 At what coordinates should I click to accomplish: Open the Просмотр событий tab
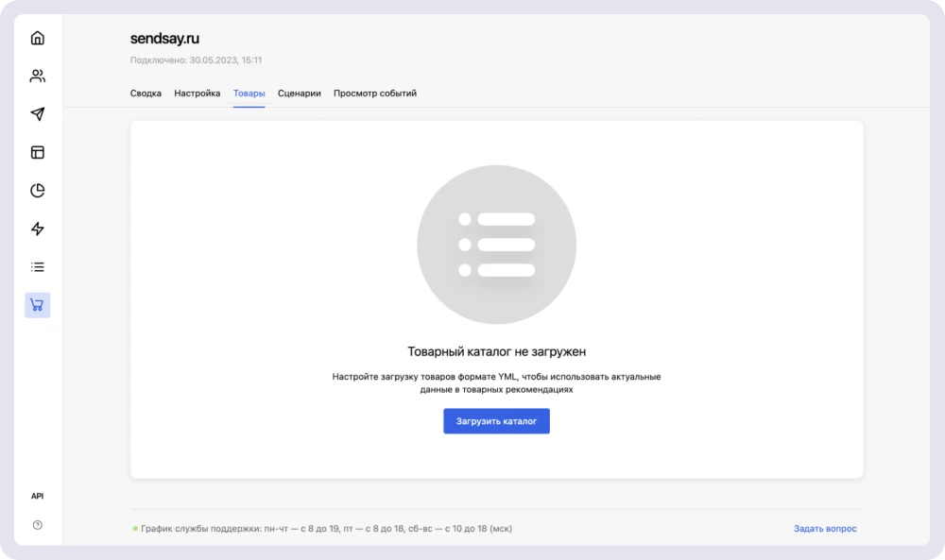pyautogui.click(x=375, y=93)
